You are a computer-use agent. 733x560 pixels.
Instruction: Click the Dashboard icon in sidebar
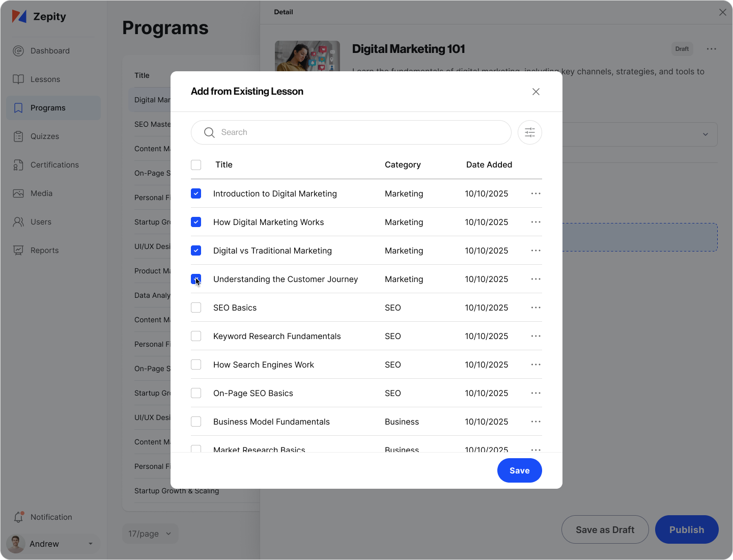coord(18,51)
